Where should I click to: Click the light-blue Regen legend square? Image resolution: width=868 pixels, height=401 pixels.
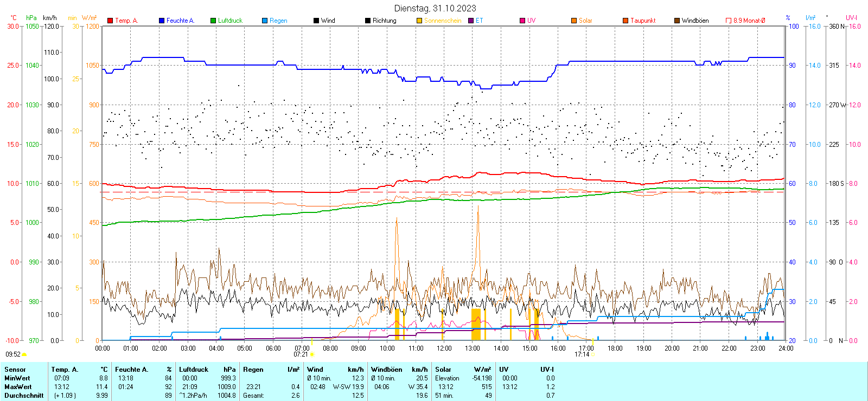[265, 21]
